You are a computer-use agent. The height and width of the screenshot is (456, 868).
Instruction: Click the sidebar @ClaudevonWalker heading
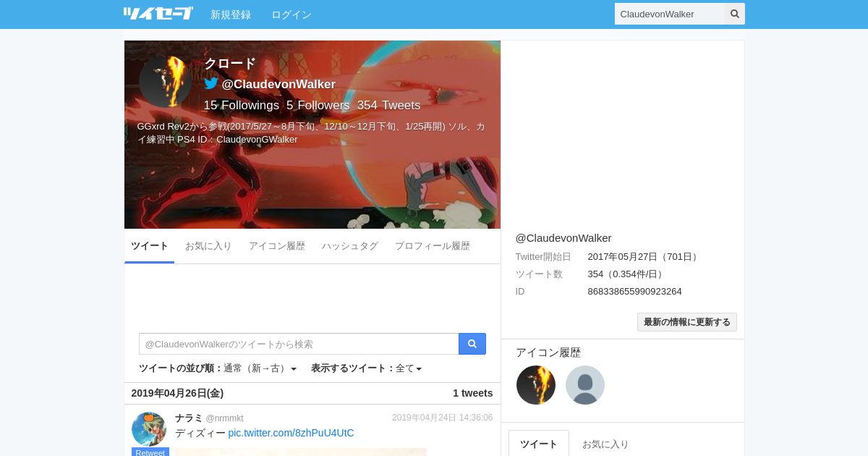(563, 237)
